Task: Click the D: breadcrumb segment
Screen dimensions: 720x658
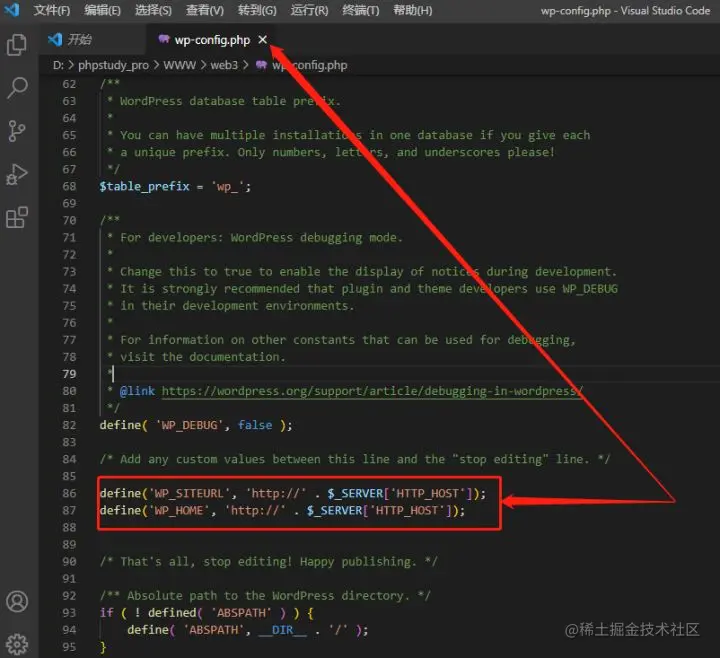Action: pos(58,65)
